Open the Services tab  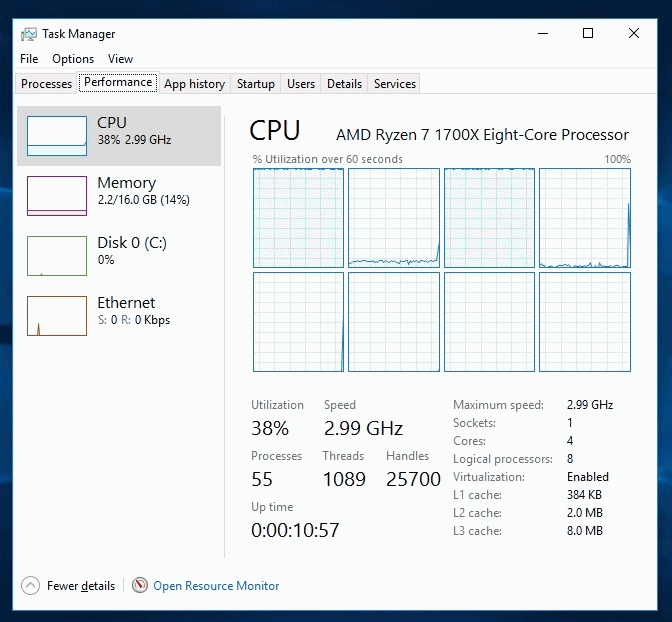click(x=395, y=84)
